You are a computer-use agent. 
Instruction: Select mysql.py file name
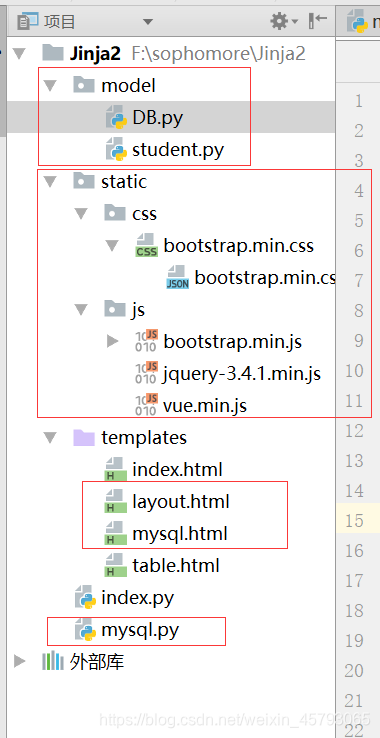(x=140, y=631)
